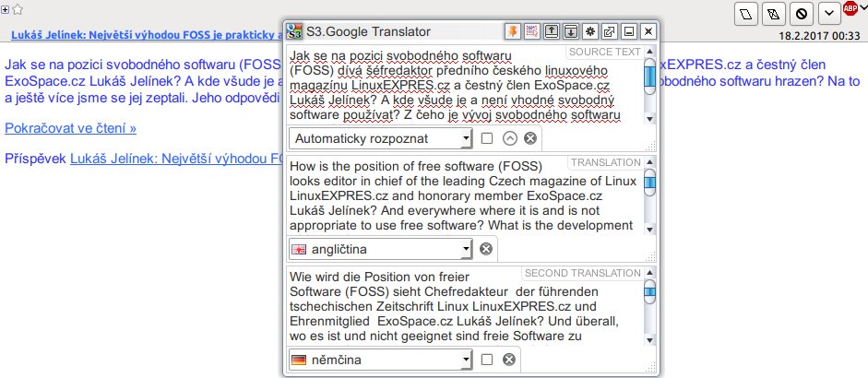Click the Adblock Plus ABP icon
868x378 pixels.
pyautogui.click(x=850, y=8)
